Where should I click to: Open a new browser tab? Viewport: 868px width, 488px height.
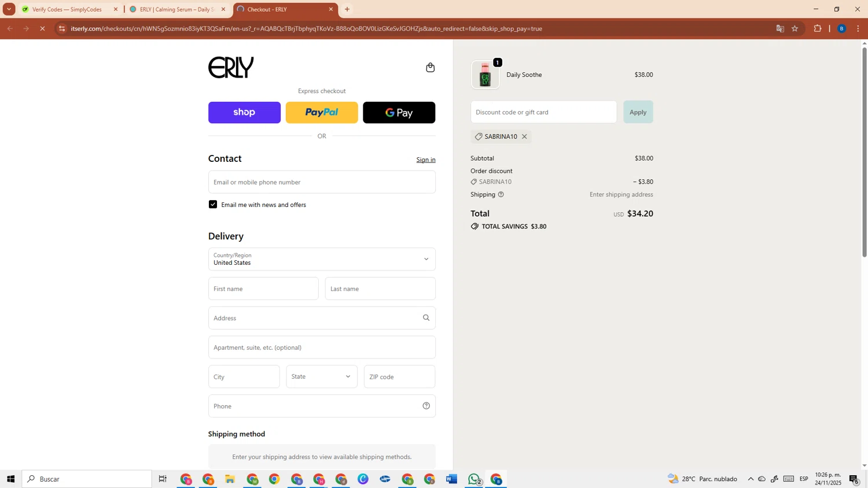pyautogui.click(x=347, y=9)
